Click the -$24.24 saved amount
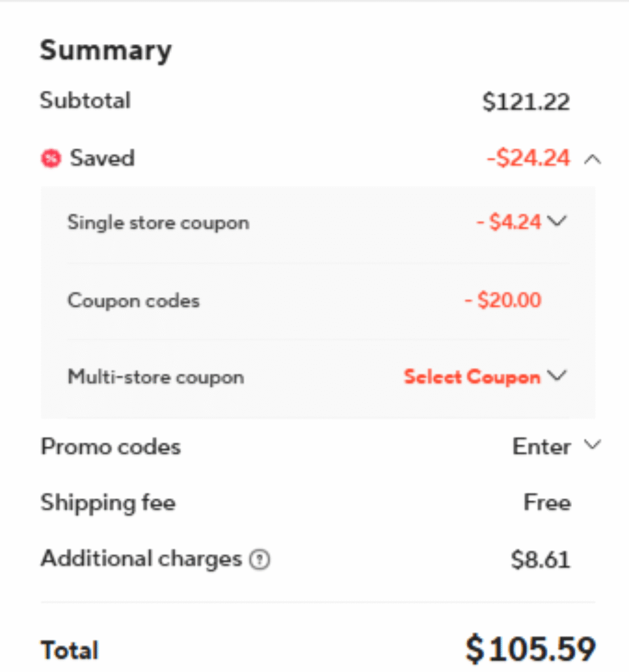The width and height of the screenshot is (629, 672). coord(528,158)
